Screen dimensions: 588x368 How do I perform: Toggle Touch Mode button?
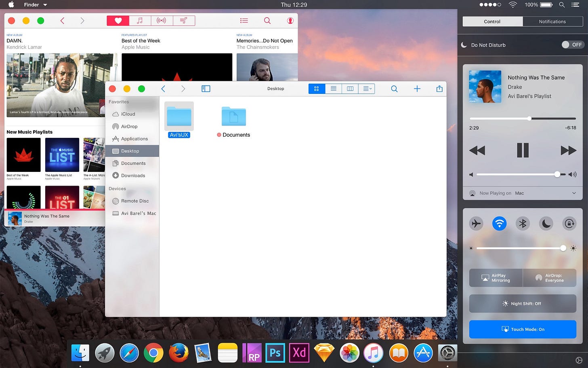click(523, 329)
